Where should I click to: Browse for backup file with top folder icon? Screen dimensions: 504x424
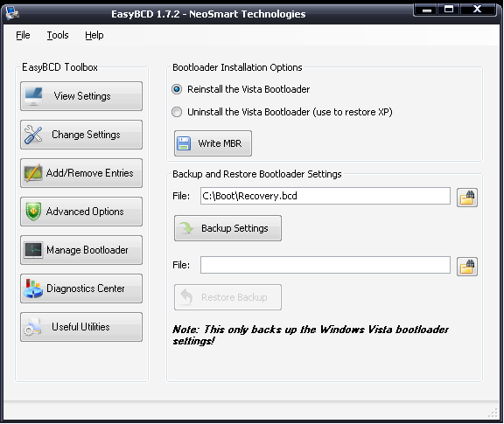[467, 198]
